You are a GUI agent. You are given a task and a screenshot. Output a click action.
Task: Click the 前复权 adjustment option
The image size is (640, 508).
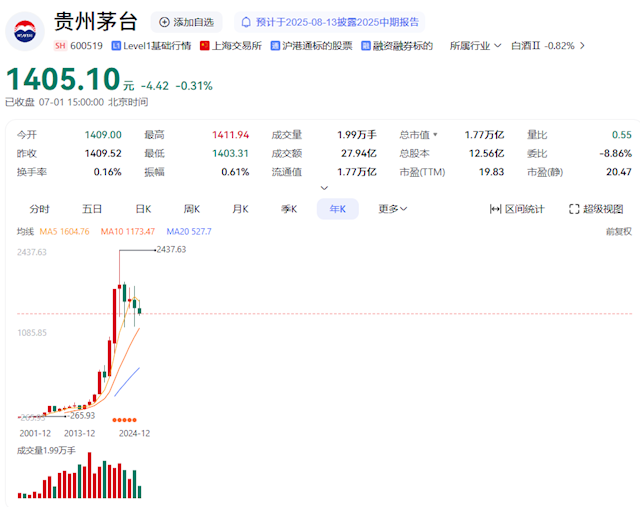click(x=619, y=231)
